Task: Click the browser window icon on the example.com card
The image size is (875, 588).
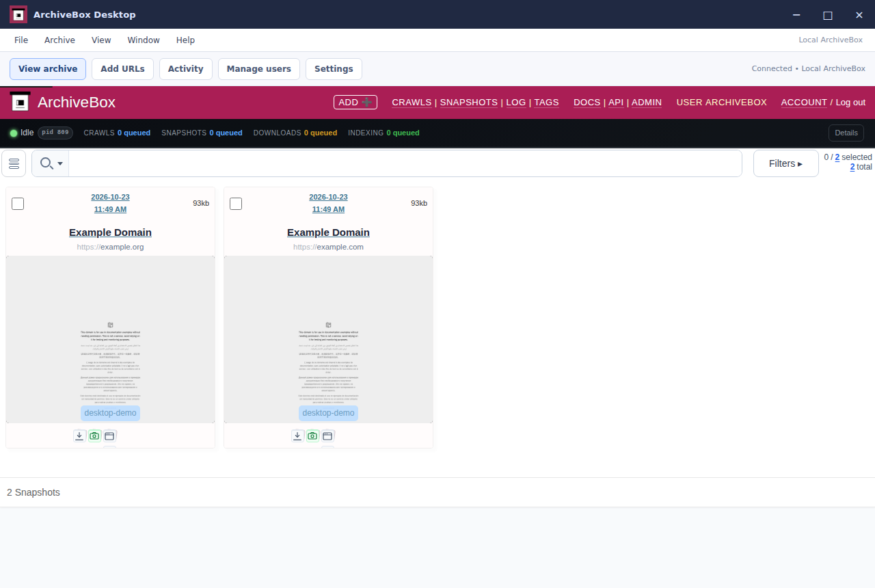Action: [327, 436]
